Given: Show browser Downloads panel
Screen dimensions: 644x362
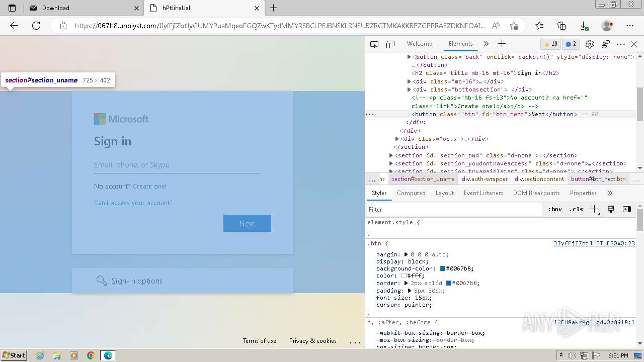Looking at the screenshot, I should tap(584, 26).
